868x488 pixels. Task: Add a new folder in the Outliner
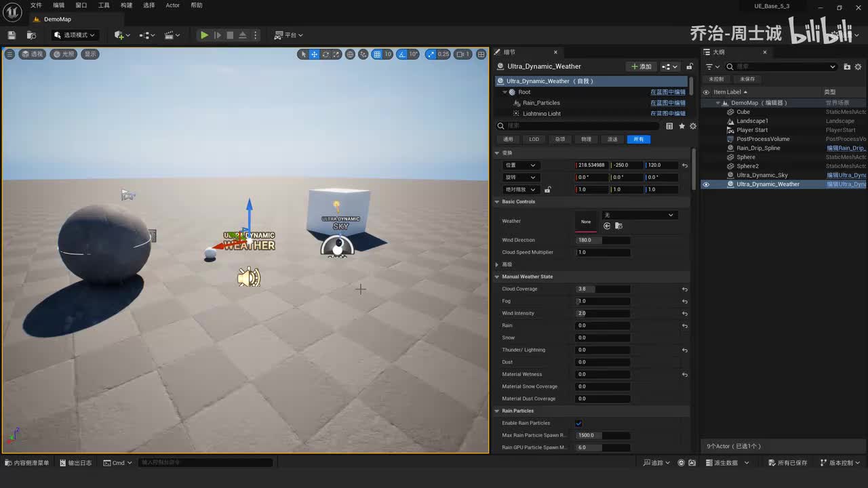[847, 66]
